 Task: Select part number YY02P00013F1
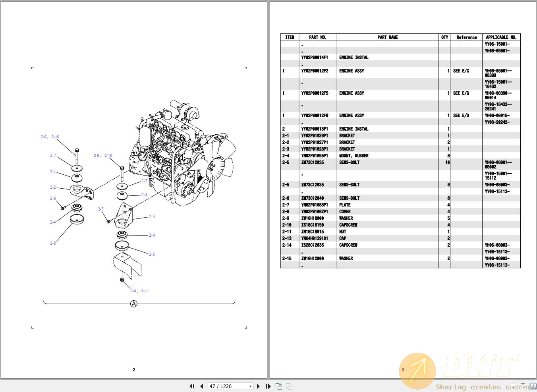pos(315,129)
